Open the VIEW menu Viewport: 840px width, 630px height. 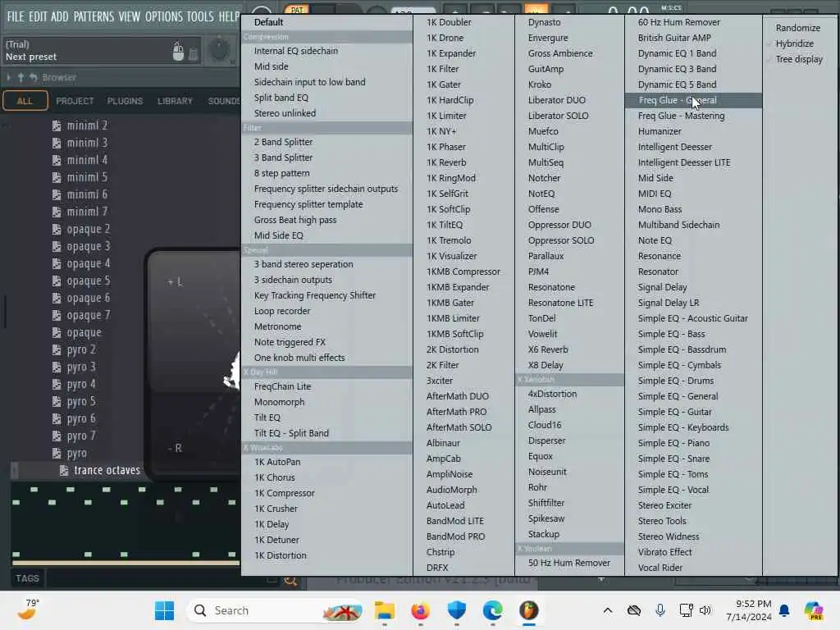[129, 16]
